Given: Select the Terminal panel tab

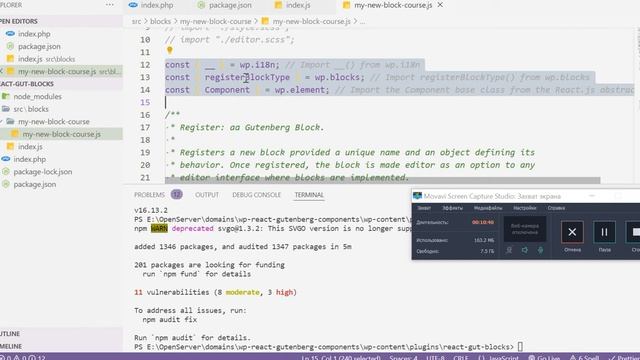Looking at the screenshot, I should pos(309,195).
